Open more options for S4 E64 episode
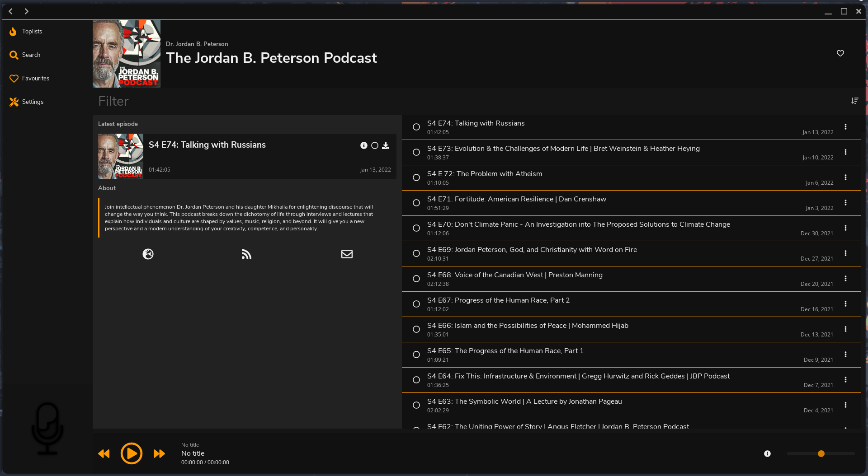The height and width of the screenshot is (476, 868). pos(845,380)
